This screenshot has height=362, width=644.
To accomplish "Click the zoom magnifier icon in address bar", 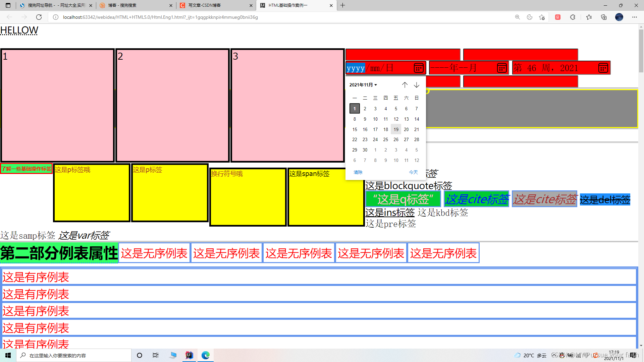I will click(x=517, y=17).
